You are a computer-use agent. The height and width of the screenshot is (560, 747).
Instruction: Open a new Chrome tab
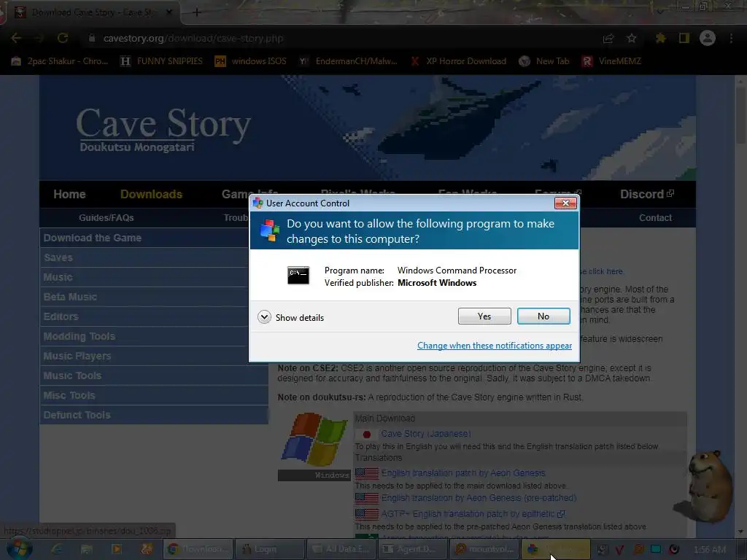coord(197,12)
